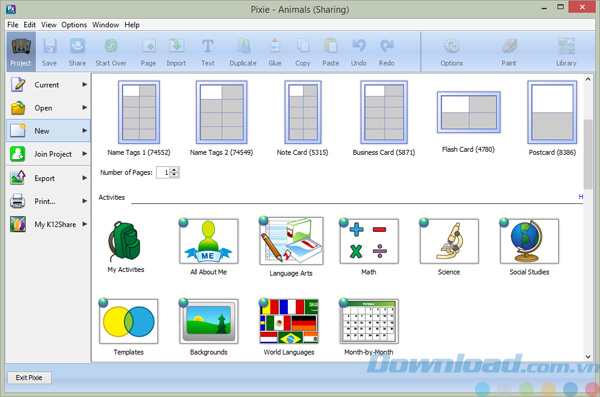Expand the New submenu arrow
The width and height of the screenshot is (600, 397).
[x=85, y=131]
